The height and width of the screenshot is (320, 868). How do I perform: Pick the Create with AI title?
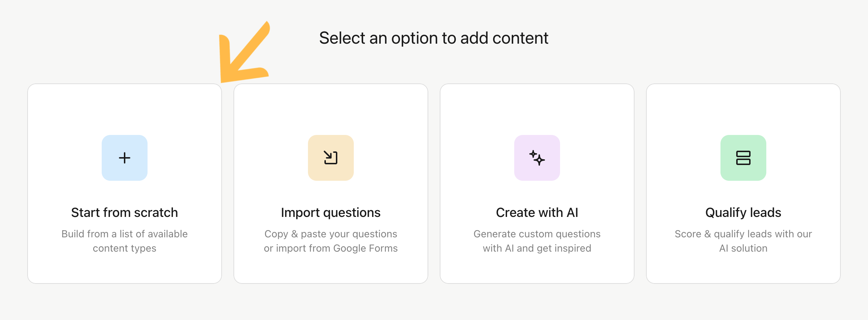[537, 213]
